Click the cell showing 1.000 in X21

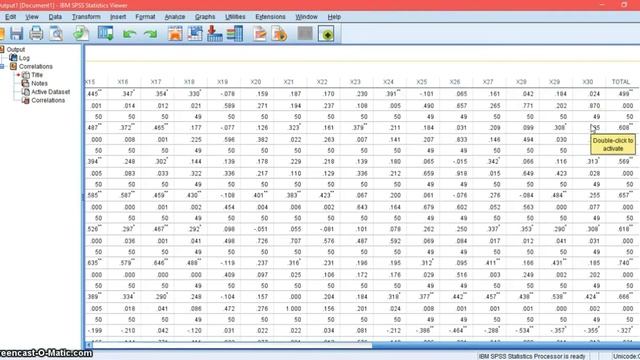coord(293,309)
